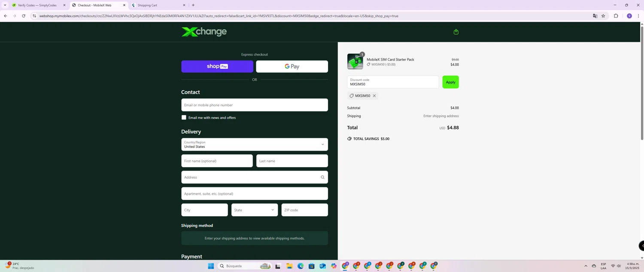
Task: Click the ZIP code field
Action: tap(305, 210)
